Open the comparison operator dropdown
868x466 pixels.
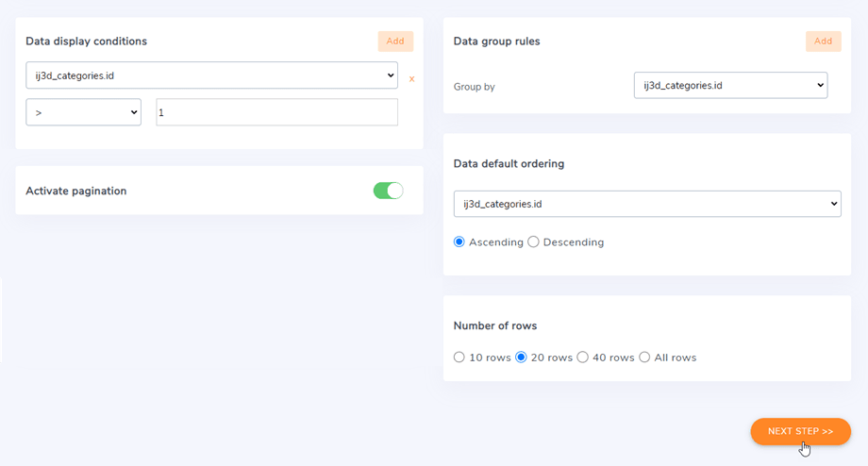[83, 112]
